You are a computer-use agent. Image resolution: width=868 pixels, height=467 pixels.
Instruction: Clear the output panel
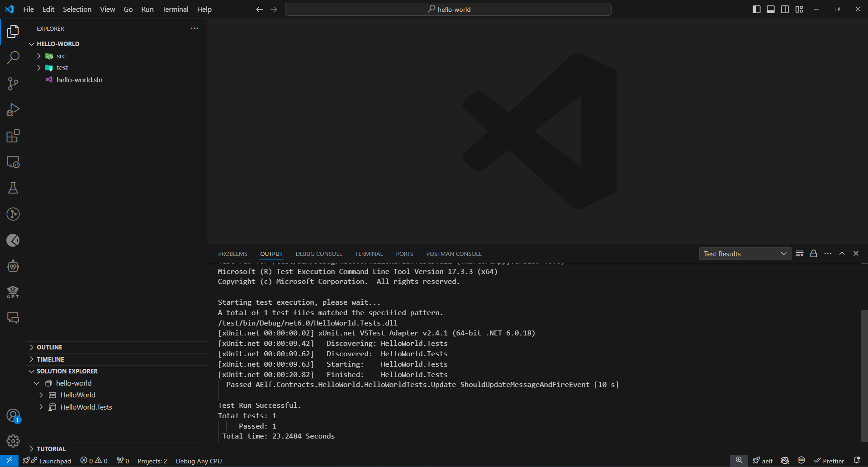coord(799,254)
